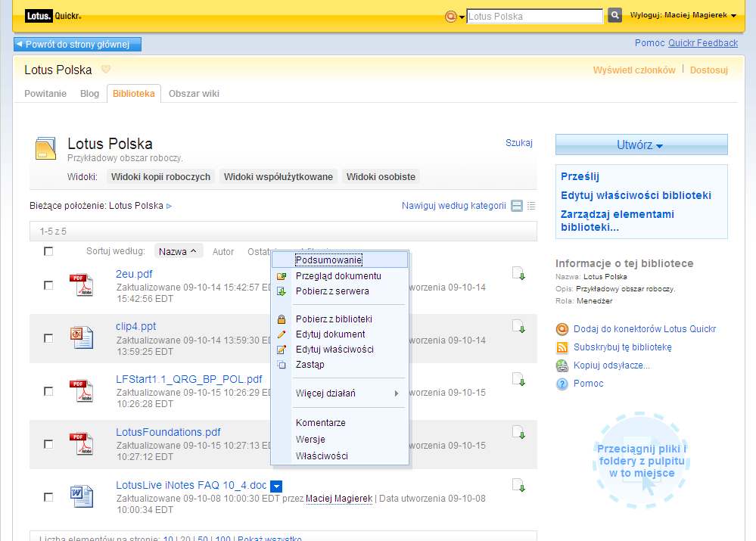Click the PDF icon of LFStart1.1_QRG_BP_POL.pdf
The height and width of the screenshot is (541, 756).
click(x=82, y=390)
